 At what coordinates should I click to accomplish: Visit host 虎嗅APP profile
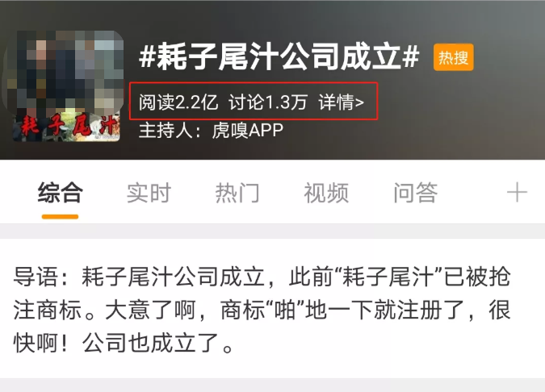(x=248, y=131)
